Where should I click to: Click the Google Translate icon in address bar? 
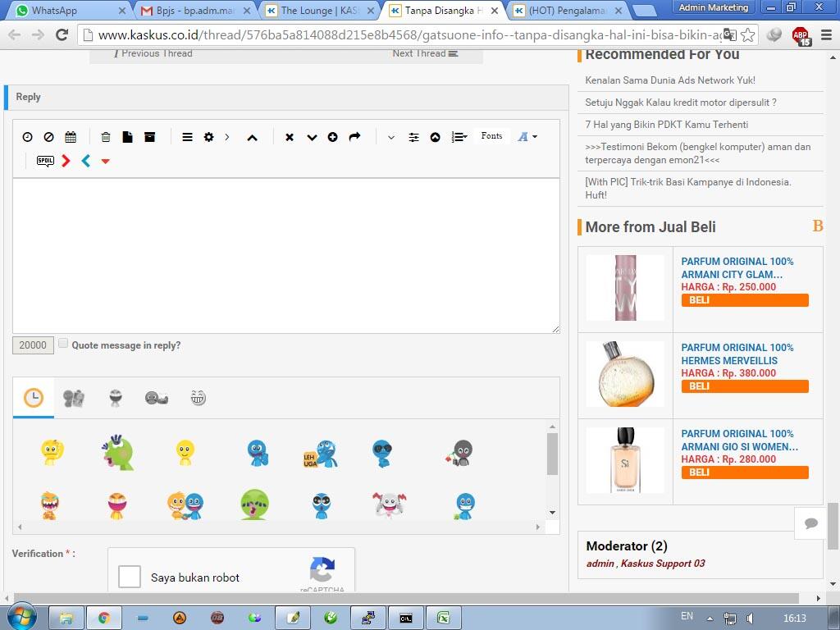pos(729,35)
